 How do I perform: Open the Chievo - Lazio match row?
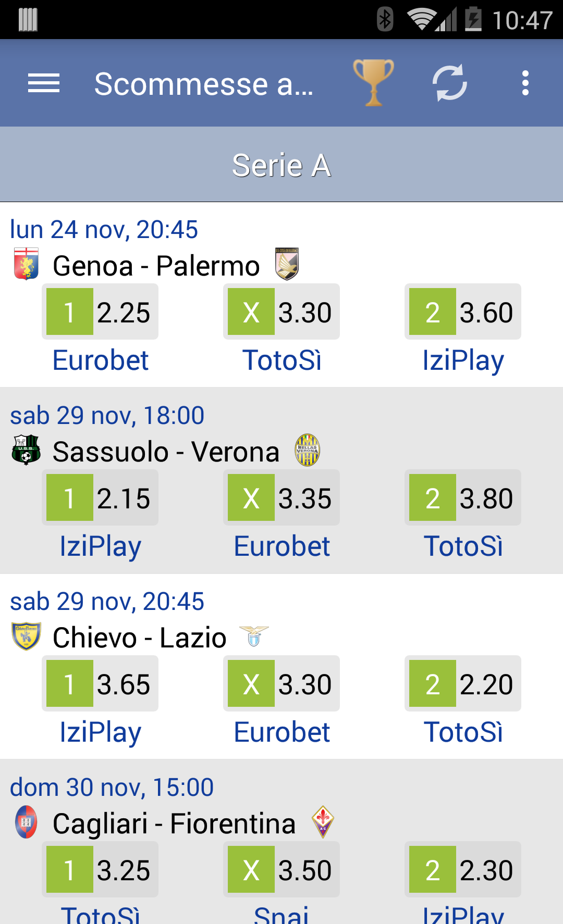point(281,666)
